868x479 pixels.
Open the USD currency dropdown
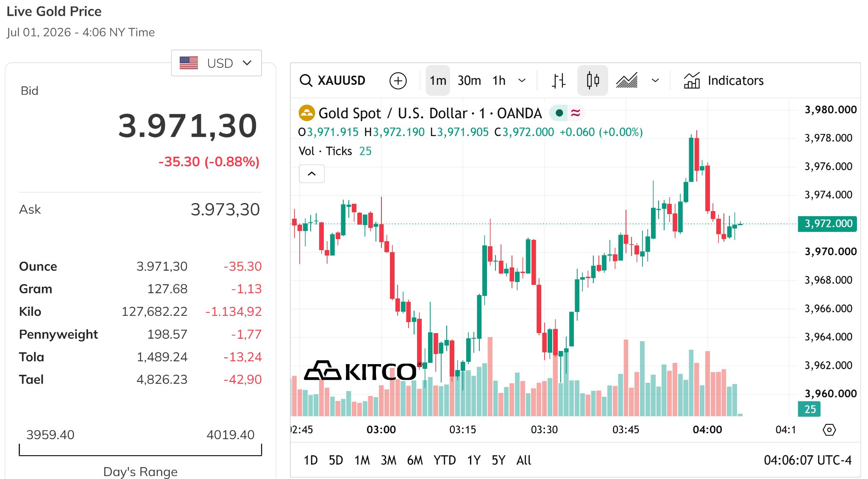[x=216, y=63]
